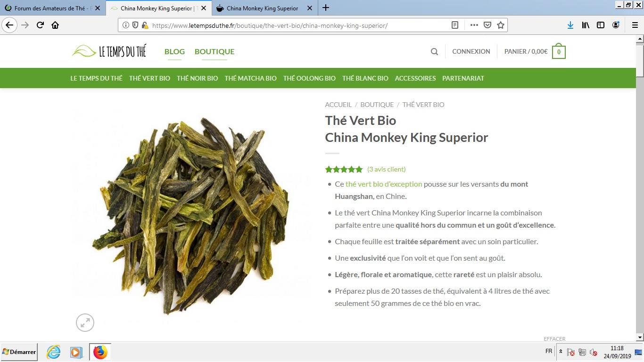This screenshot has height=362, width=644.
Task: Toggle the sidebar view icon
Action: click(x=601, y=25)
